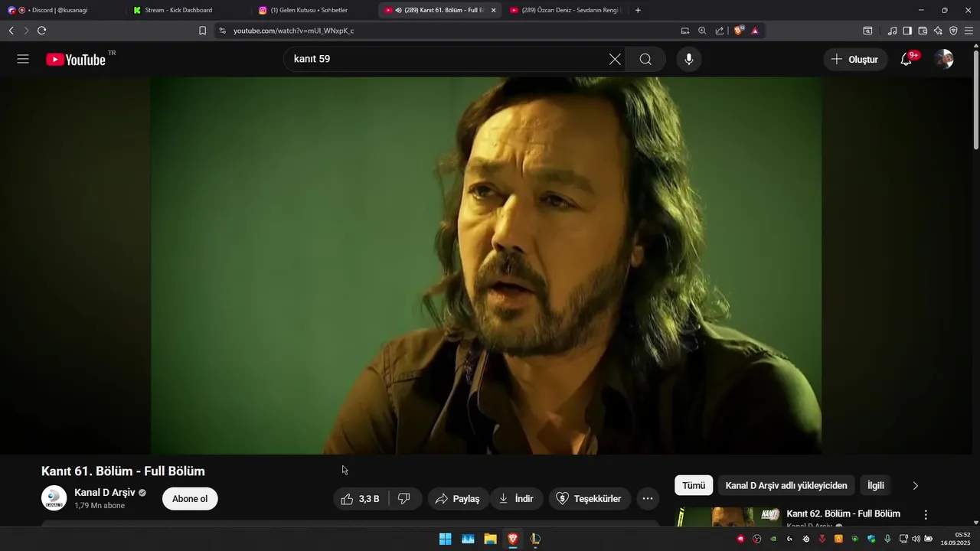Select the Tümü filter chip
This screenshot has width=980, height=551.
tap(694, 485)
